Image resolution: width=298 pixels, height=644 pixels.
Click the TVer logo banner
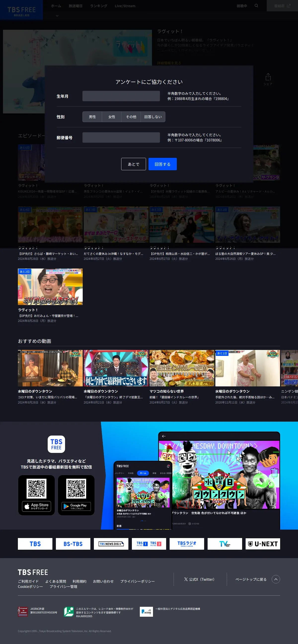(x=225, y=544)
